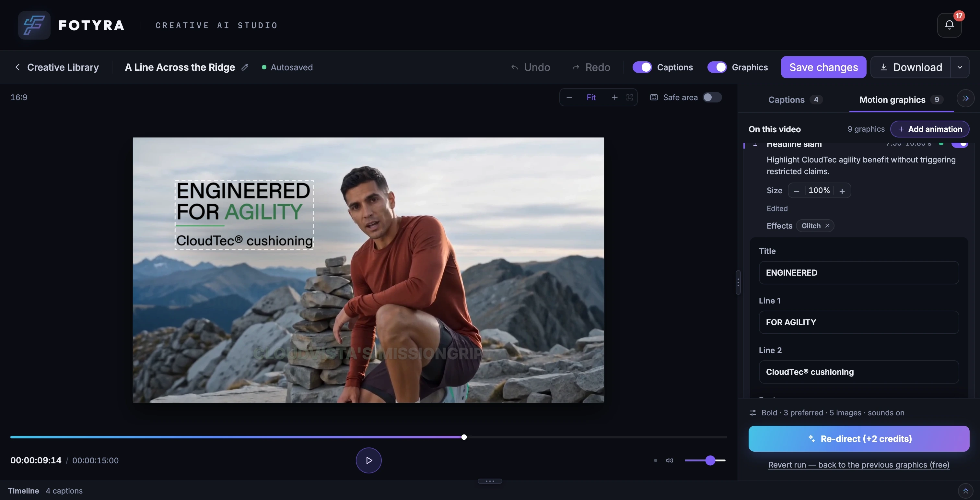The height and width of the screenshot is (500, 980).
Task: Select the headline graphic overlay on video
Action: click(244, 215)
